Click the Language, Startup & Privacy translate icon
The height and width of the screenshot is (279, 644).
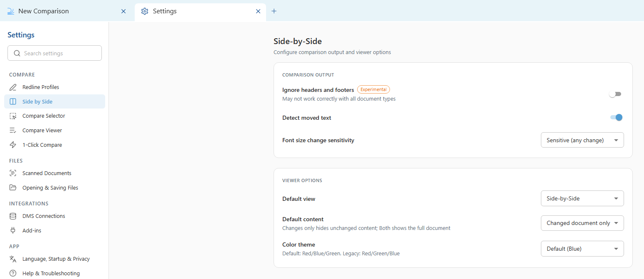click(13, 259)
